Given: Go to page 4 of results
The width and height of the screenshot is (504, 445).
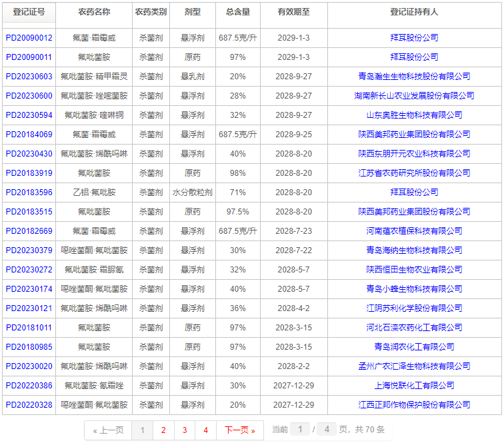Looking at the screenshot, I should [206, 430].
